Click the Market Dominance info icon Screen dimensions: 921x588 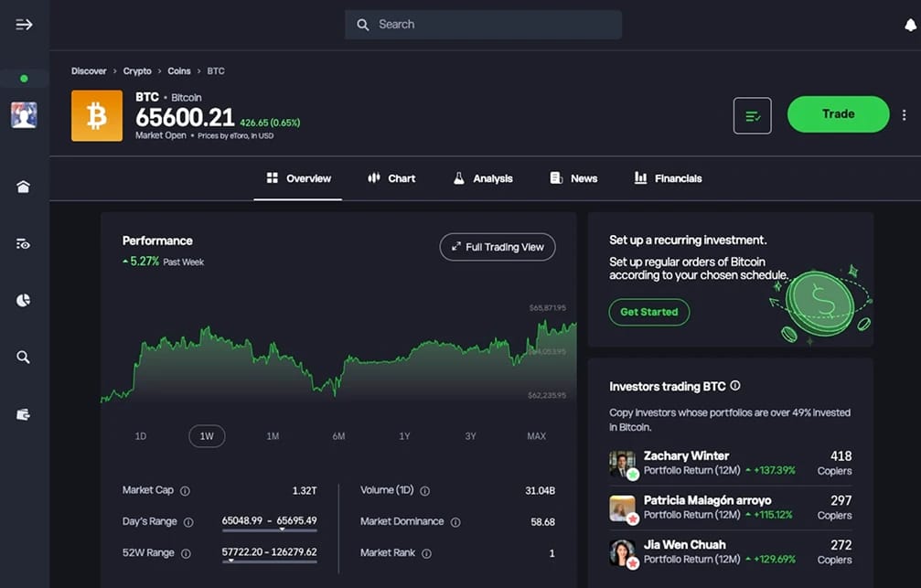pyautogui.click(x=455, y=522)
